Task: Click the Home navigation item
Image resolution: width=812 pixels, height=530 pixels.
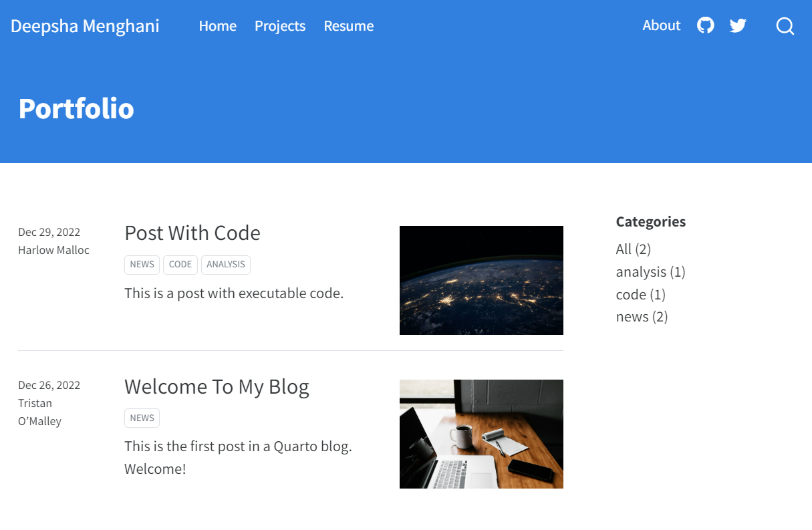Action: pyautogui.click(x=217, y=26)
